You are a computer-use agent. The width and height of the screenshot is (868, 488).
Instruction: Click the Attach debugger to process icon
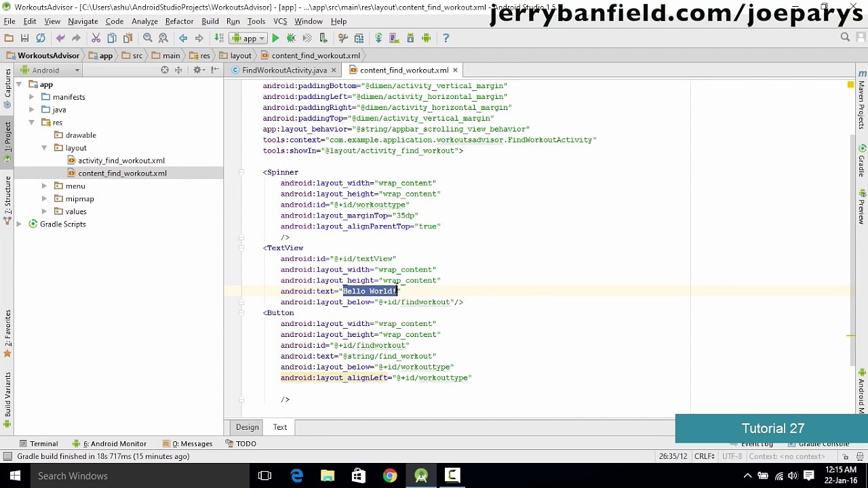pos(323,38)
